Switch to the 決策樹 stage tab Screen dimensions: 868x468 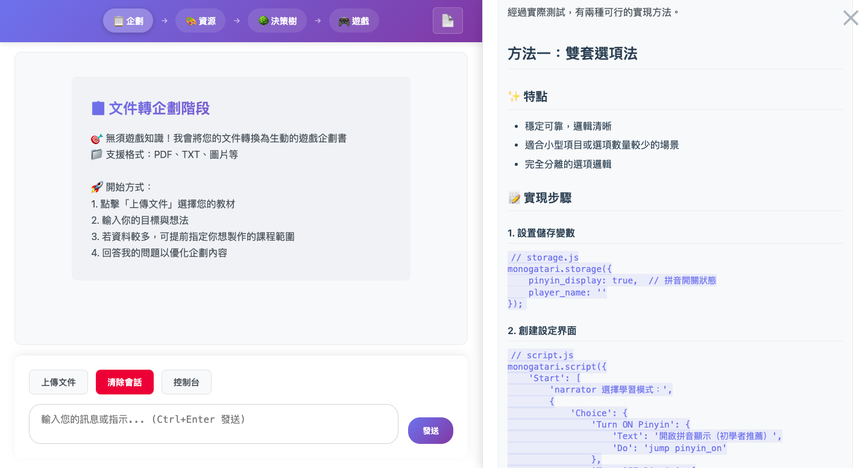point(277,20)
